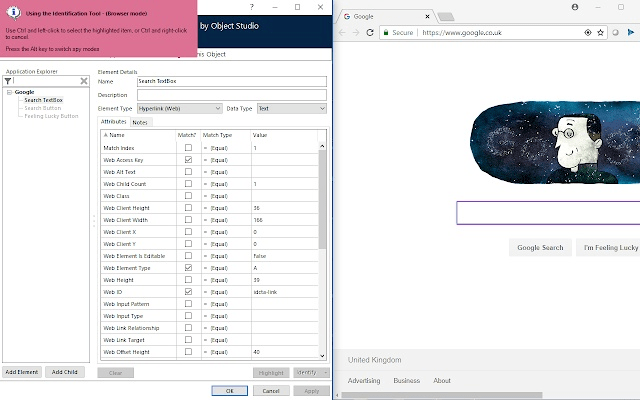Screen dimensions: 640x400
Task: Click the Web ID value cell 'idcta-link'
Action: (x=284, y=292)
